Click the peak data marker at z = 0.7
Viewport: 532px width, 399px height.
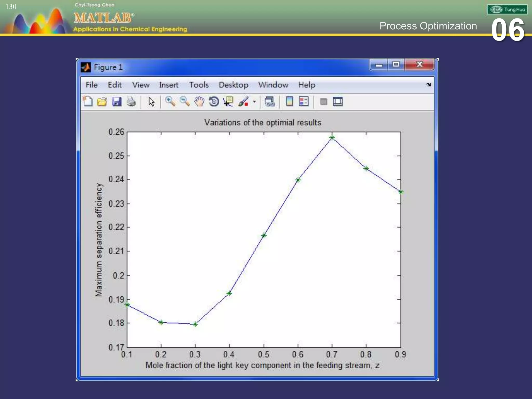point(332,138)
